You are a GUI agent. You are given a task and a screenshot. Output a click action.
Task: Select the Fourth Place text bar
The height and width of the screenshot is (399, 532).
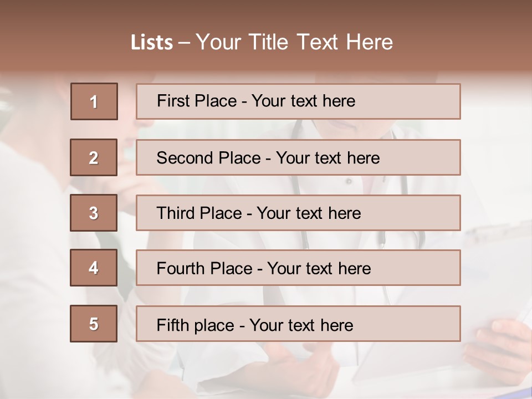pyautogui.click(x=298, y=268)
